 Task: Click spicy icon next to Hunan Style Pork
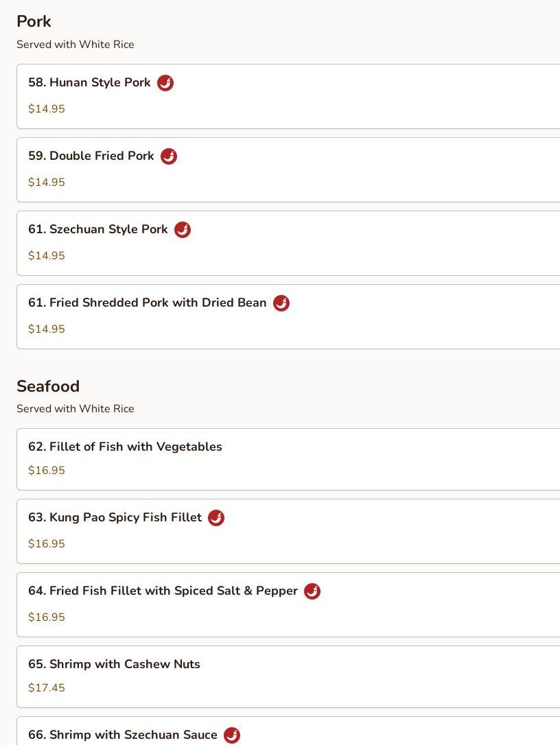tap(165, 83)
